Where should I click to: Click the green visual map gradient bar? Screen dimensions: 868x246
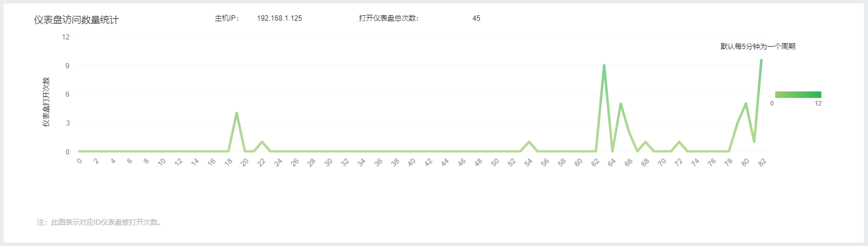[798, 94]
